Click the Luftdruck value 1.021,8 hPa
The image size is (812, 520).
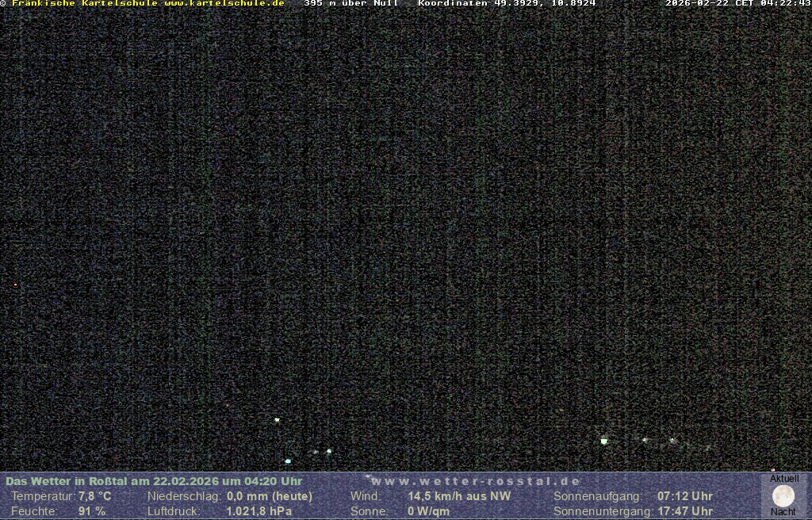click(x=259, y=511)
